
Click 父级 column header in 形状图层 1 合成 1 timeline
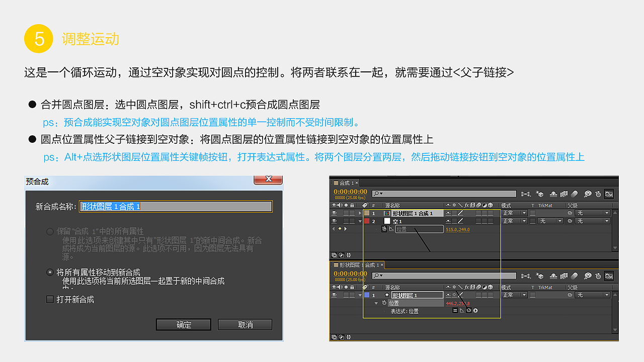point(573,288)
